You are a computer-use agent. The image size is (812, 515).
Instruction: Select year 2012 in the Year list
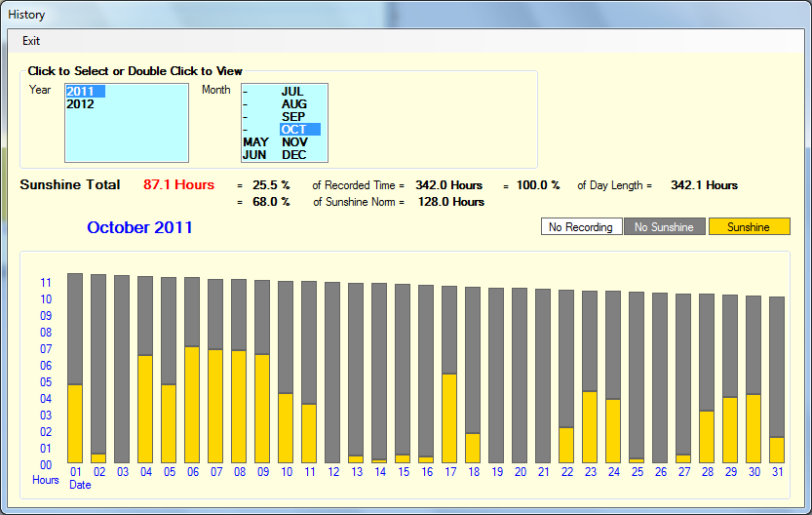[81, 104]
